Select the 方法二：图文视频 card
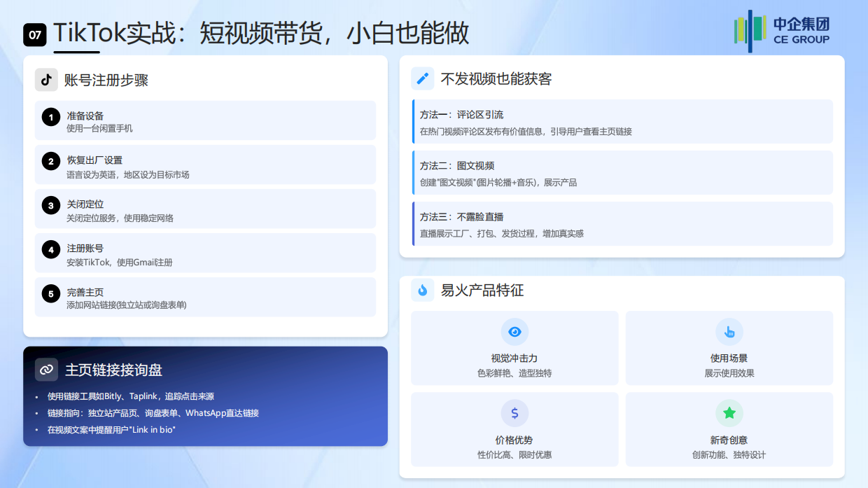Viewport: 868px width, 488px height. pyautogui.click(x=622, y=172)
